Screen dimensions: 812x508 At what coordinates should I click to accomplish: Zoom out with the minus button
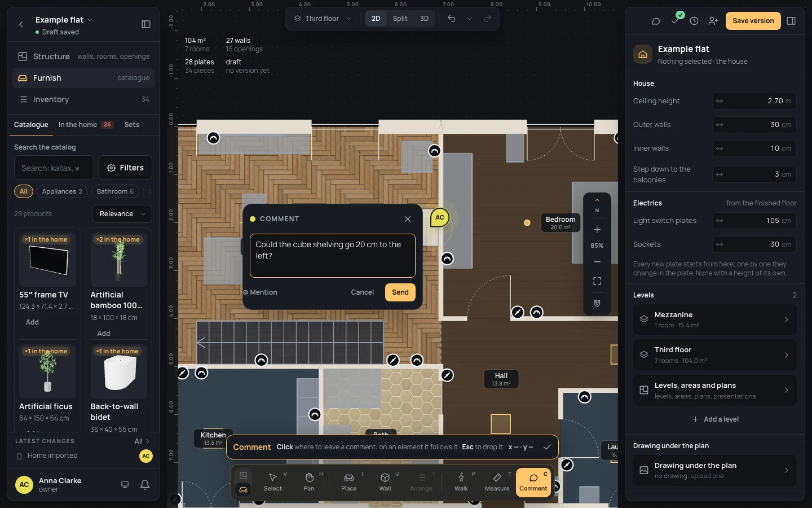coord(597,262)
